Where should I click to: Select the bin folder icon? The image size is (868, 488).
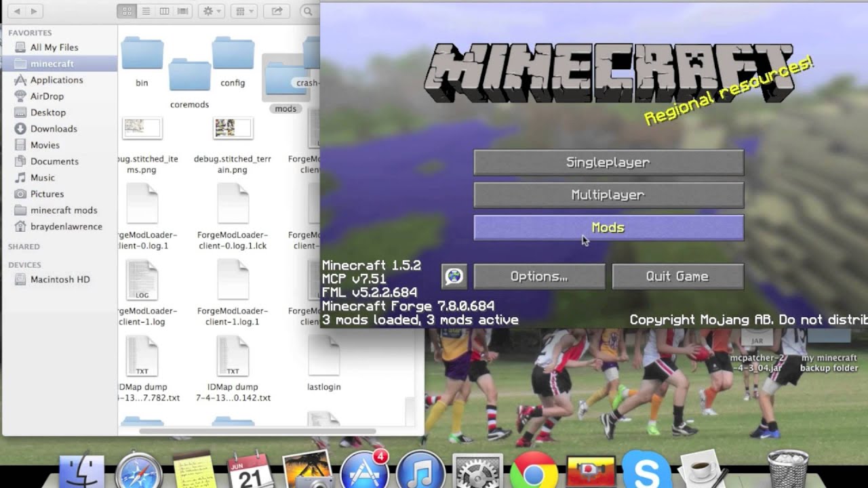(142, 54)
